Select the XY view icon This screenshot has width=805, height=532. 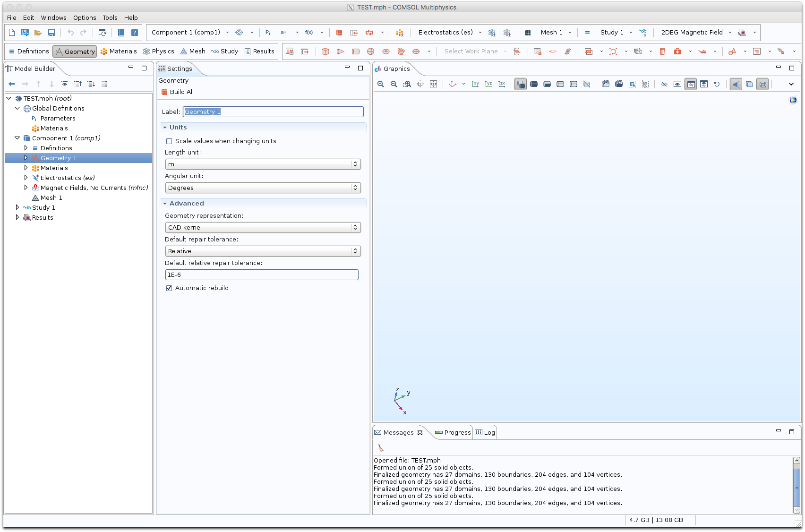click(475, 84)
